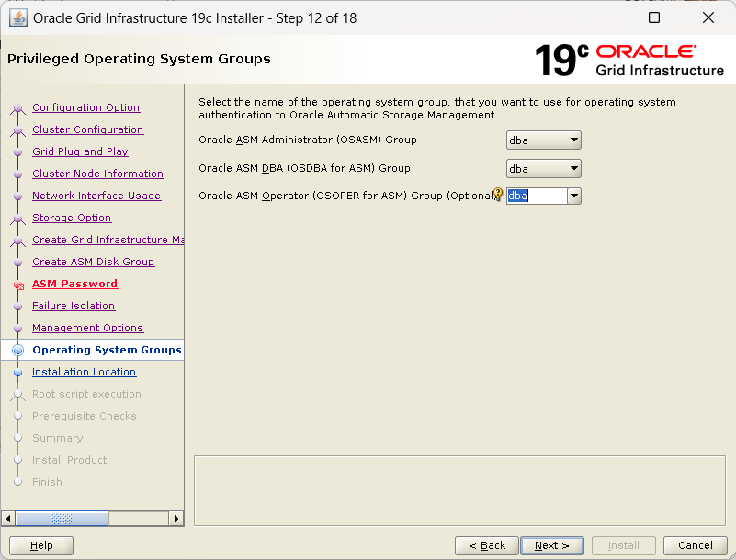Click the horizontal scrollbar thumb in steps panel
The width and height of the screenshot is (736, 560).
(x=62, y=519)
